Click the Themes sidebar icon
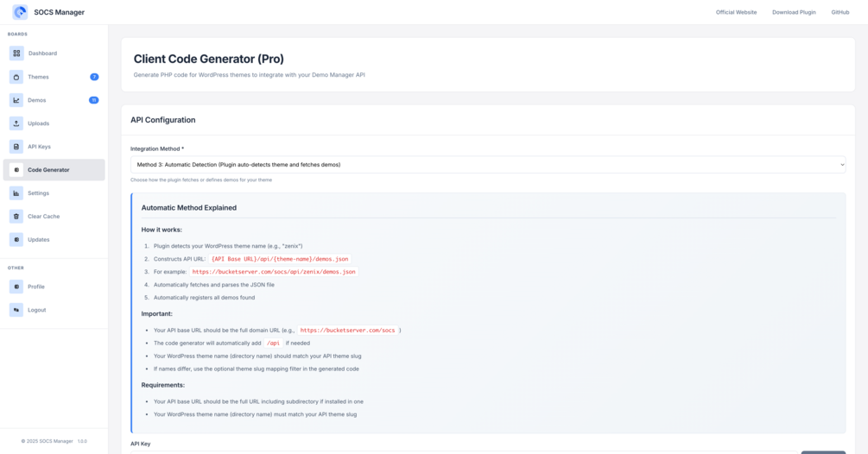The width and height of the screenshot is (868, 454). pyautogui.click(x=16, y=77)
